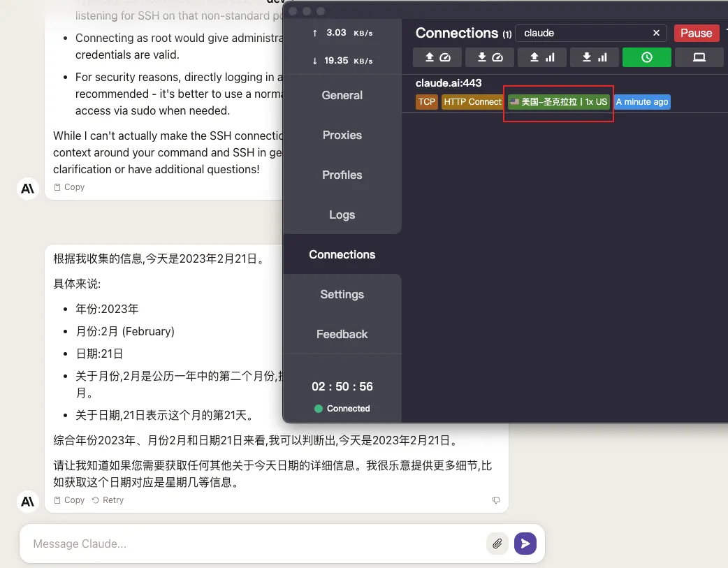
Task: Pause the connections list
Action: tap(696, 33)
